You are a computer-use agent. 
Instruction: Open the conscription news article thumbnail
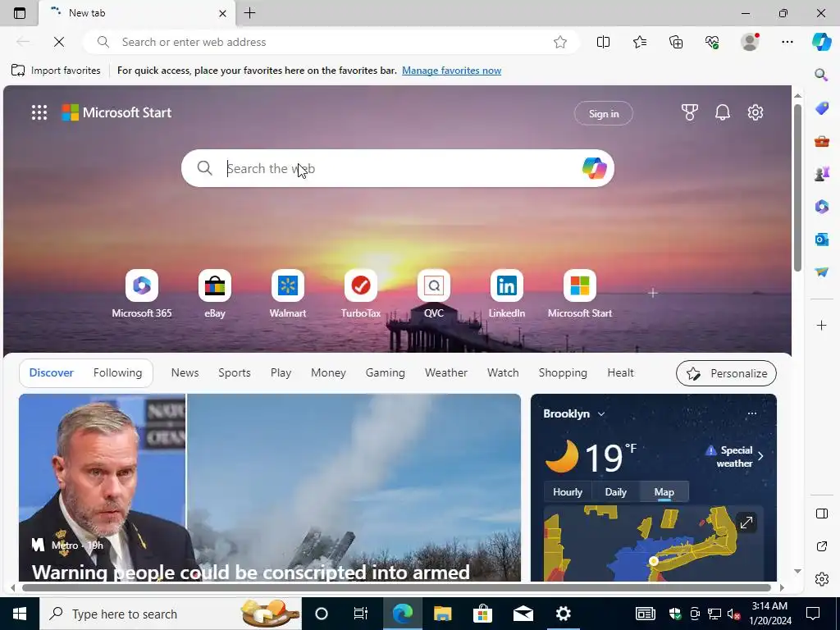[x=269, y=487]
